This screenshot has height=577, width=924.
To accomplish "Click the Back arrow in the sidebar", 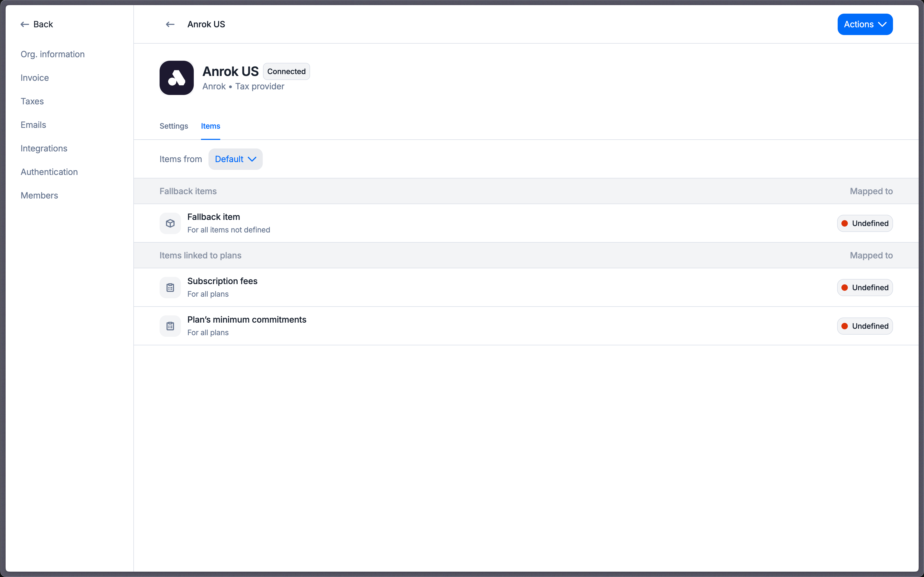I will tap(25, 24).
